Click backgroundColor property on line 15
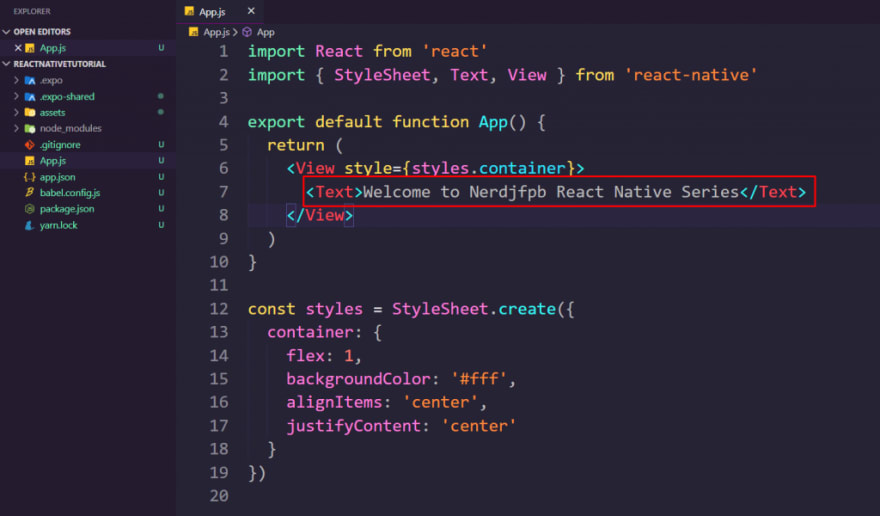The height and width of the screenshot is (516, 880). point(358,379)
